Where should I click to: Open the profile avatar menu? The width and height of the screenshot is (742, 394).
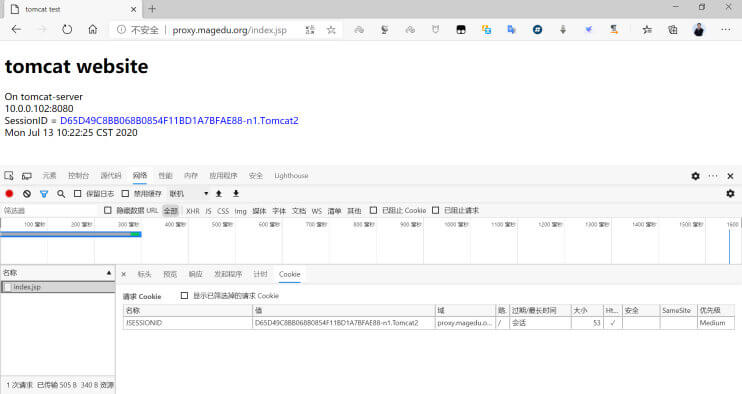(699, 30)
